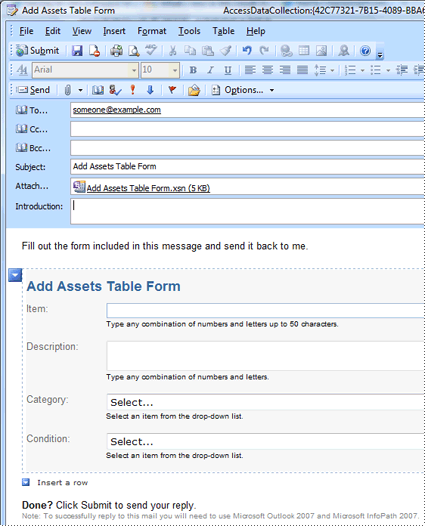Image resolution: width=425 pixels, height=526 pixels.
Task: Click the Check Names icon
Action: click(115, 90)
